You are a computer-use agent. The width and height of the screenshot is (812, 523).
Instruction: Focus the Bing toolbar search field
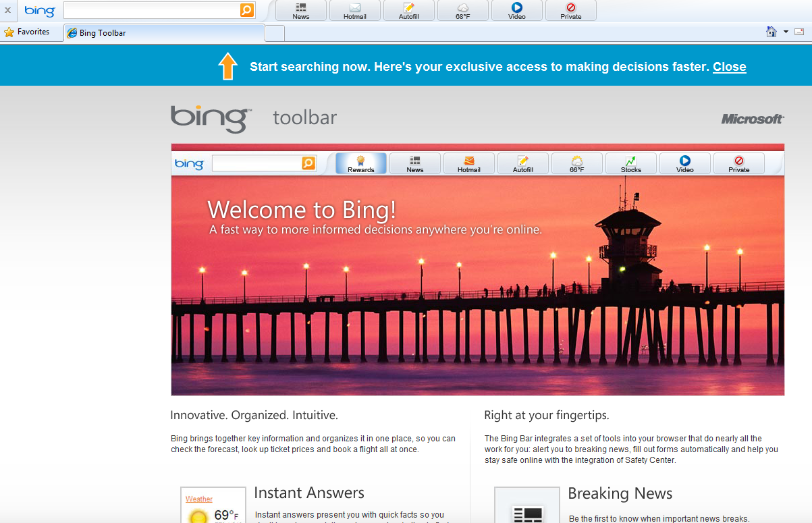[x=152, y=10]
